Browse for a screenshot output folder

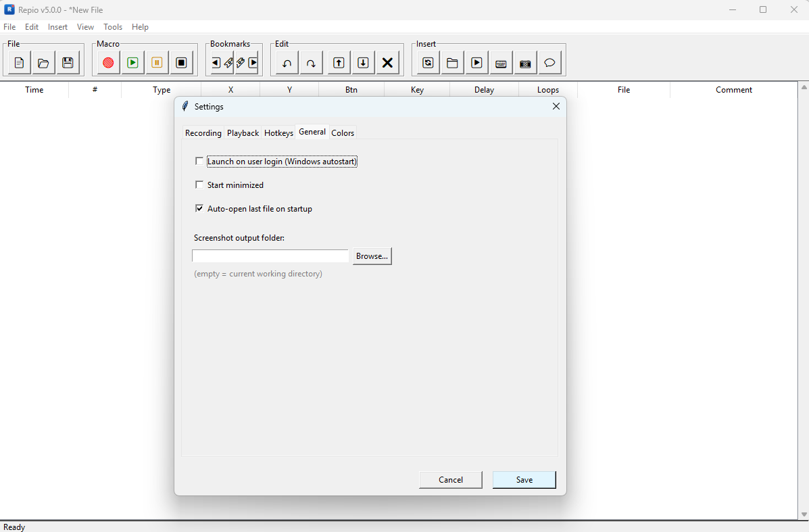click(372, 256)
